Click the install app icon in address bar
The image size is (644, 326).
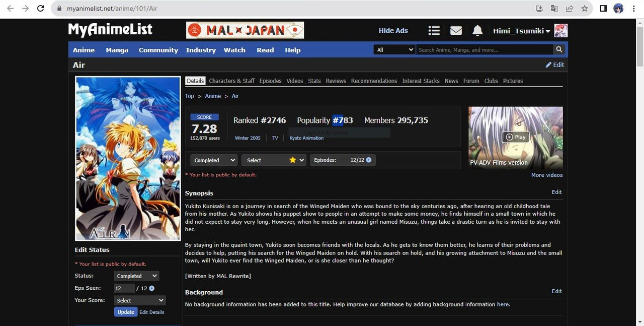[x=539, y=9]
